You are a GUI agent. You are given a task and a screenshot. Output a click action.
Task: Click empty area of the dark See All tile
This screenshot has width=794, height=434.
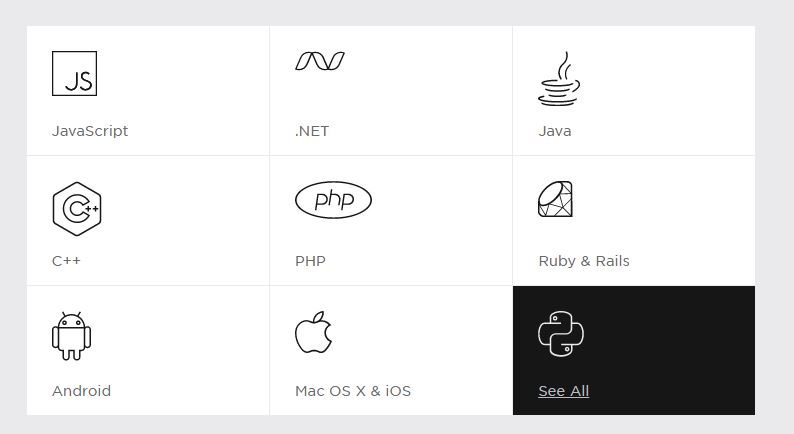tap(680, 340)
